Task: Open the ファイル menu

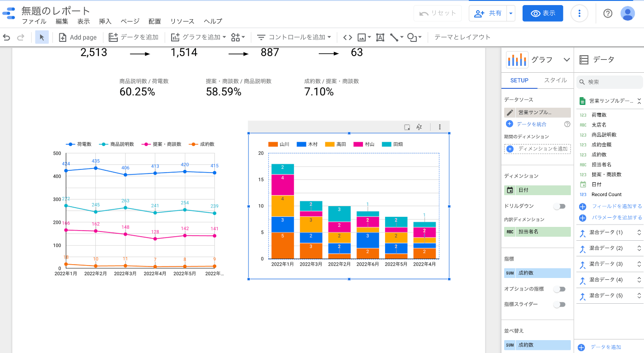Action: (x=34, y=21)
